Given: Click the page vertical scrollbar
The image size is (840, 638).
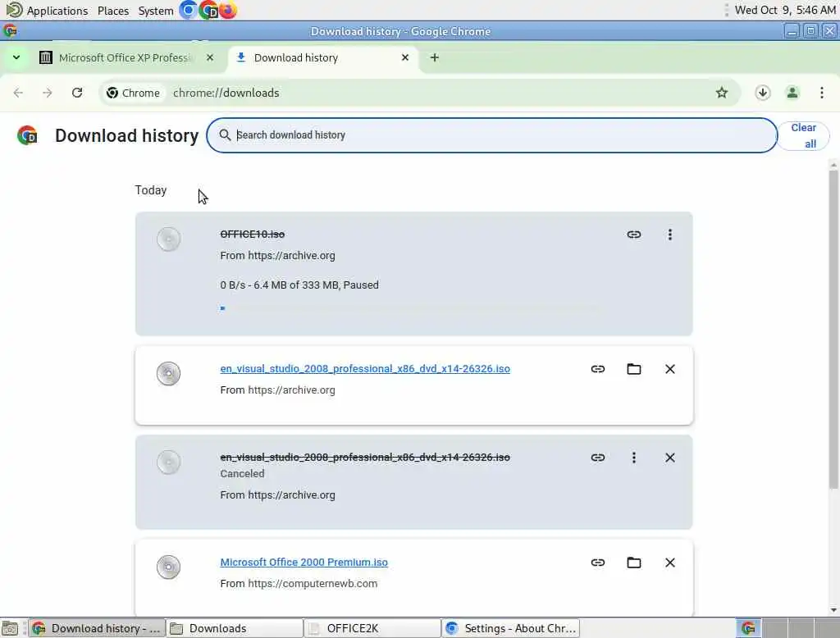Looking at the screenshot, I should tap(833, 330).
